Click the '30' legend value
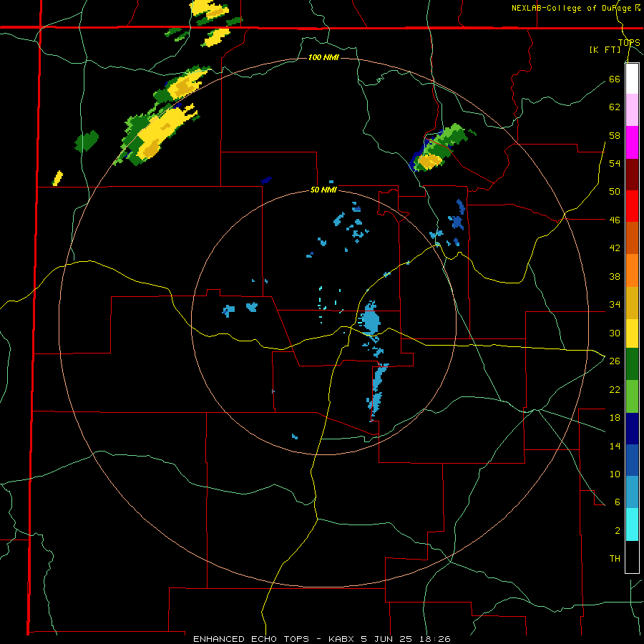 pyautogui.click(x=615, y=333)
